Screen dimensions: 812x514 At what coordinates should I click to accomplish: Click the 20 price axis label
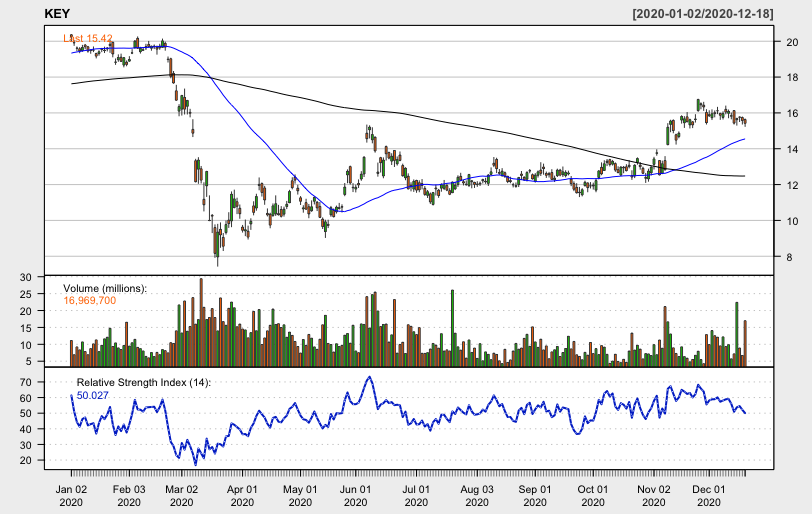coord(792,42)
